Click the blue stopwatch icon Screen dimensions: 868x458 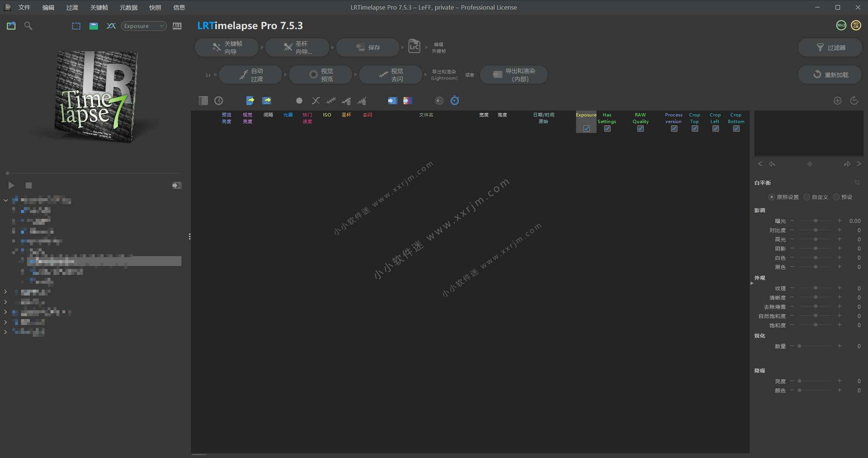(455, 100)
